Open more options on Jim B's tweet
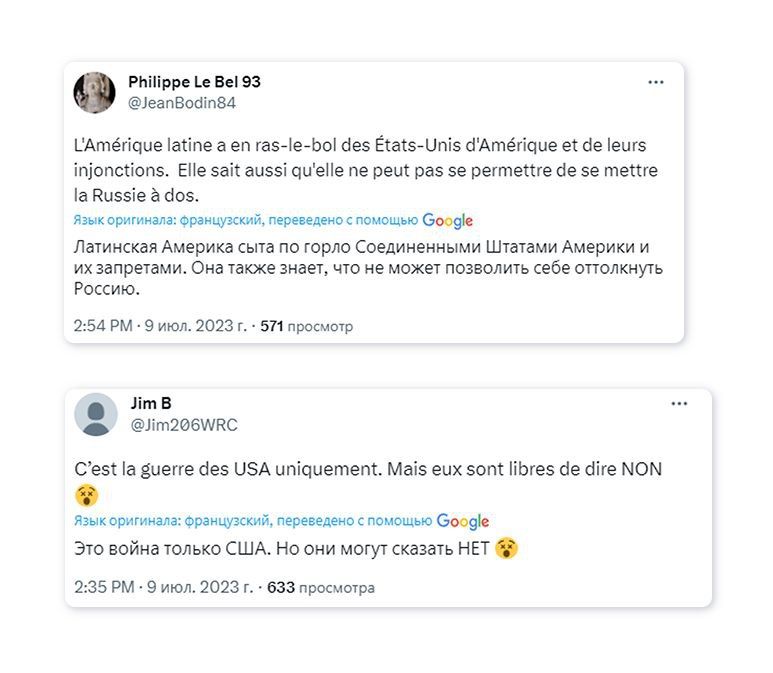 tap(680, 404)
